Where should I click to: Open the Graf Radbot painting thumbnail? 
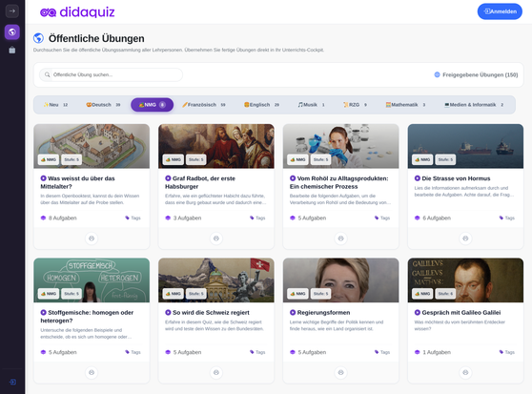pos(216,146)
